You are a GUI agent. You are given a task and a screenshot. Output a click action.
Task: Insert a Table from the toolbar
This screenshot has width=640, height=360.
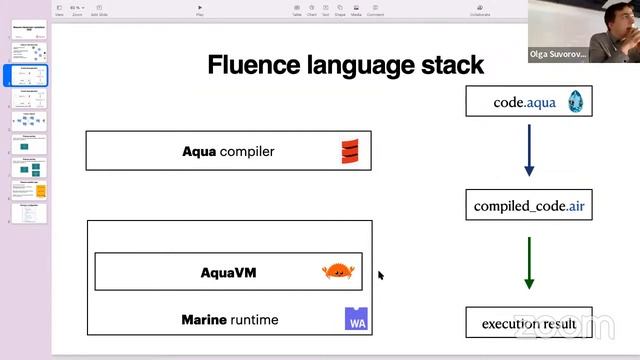pos(297,10)
